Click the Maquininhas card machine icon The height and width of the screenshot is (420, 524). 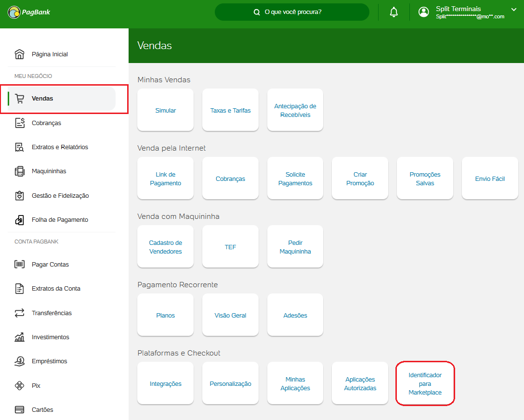point(19,171)
